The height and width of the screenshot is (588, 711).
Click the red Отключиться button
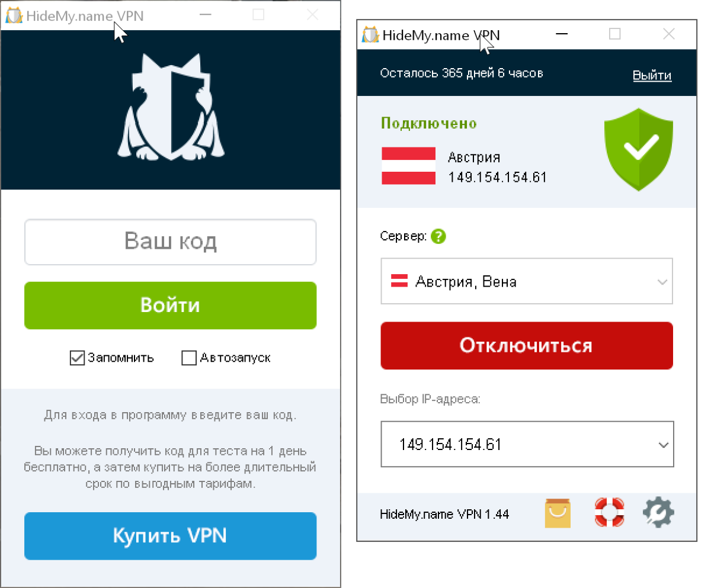click(527, 346)
